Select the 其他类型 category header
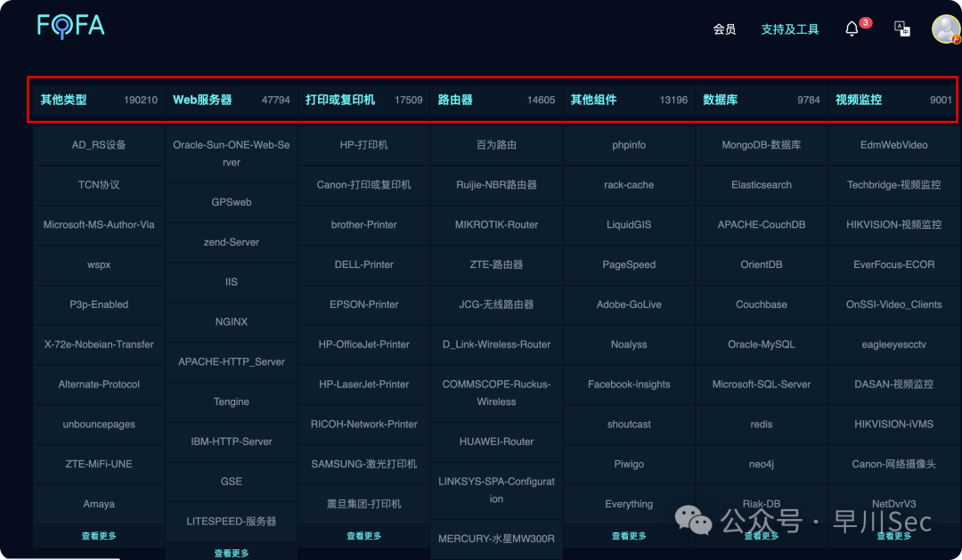This screenshot has width=962, height=560. (x=63, y=100)
